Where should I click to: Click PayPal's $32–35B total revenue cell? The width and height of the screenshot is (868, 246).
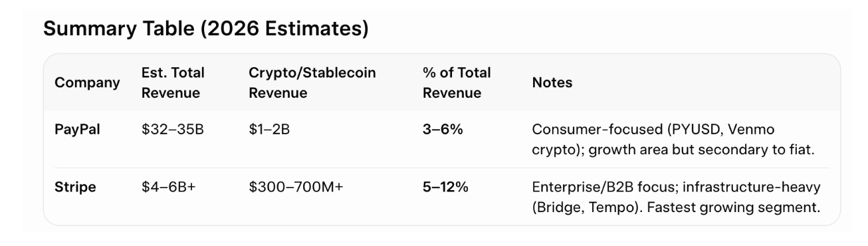(173, 129)
